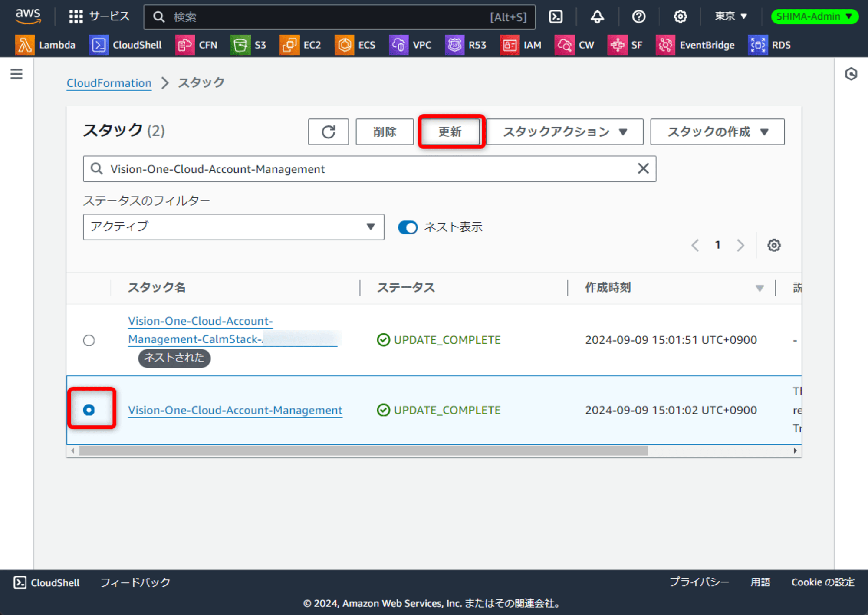Open table preferences gear
Screen dimensions: 868x615
coord(774,245)
